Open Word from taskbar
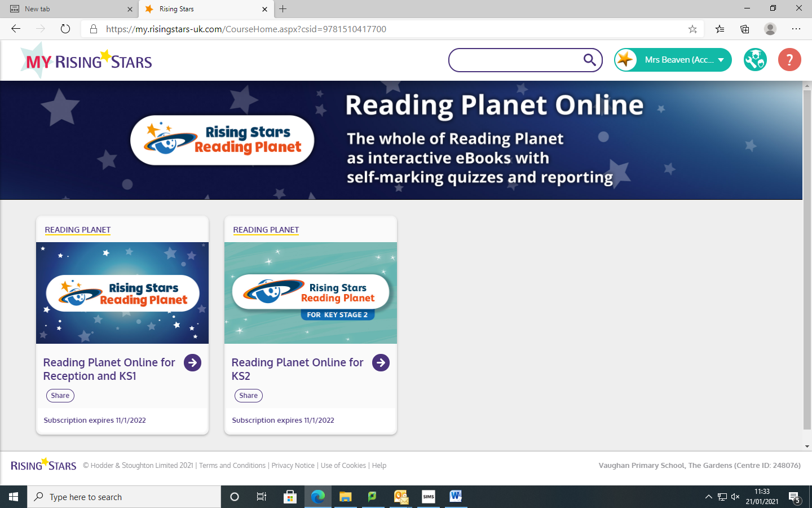812x508 pixels. pos(456,497)
